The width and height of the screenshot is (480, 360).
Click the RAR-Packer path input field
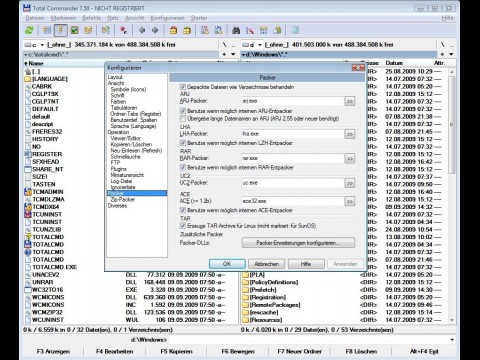[293, 158]
